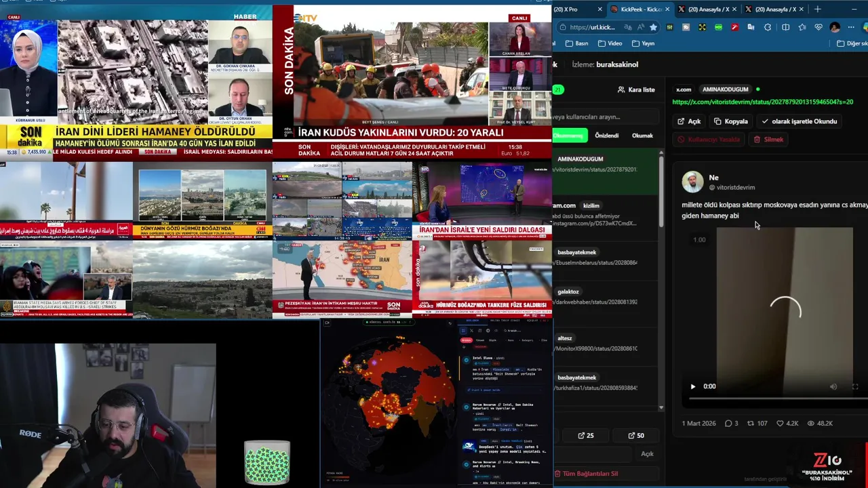Image resolution: width=868 pixels, height=488 pixels.
Task: Select the Okumak filter tab
Action: [642, 136]
